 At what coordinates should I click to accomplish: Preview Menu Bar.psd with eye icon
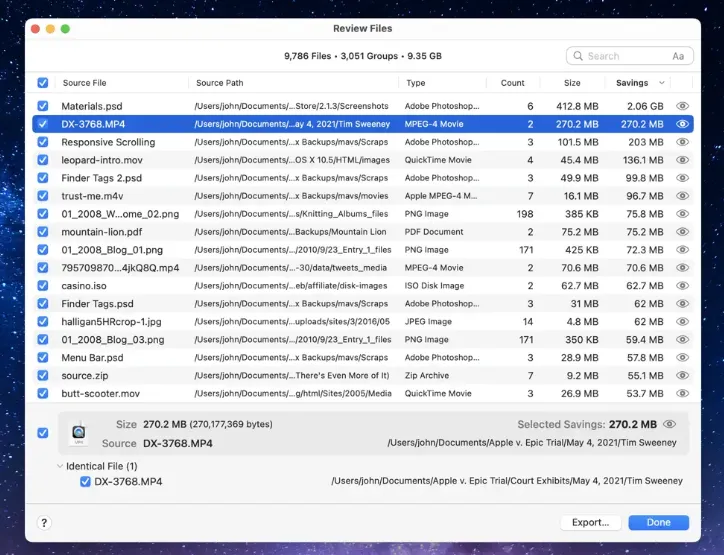(682, 357)
